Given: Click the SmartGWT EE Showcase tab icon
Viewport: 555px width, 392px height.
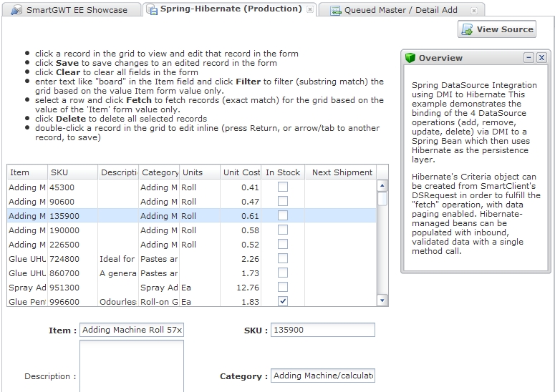Looking at the screenshot, I should [x=16, y=10].
